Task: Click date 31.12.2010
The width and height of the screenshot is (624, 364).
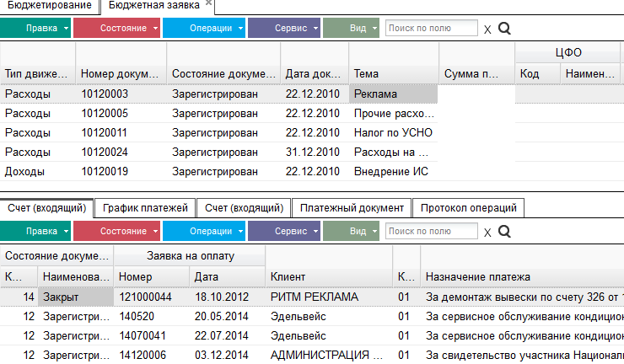Action: [312, 153]
